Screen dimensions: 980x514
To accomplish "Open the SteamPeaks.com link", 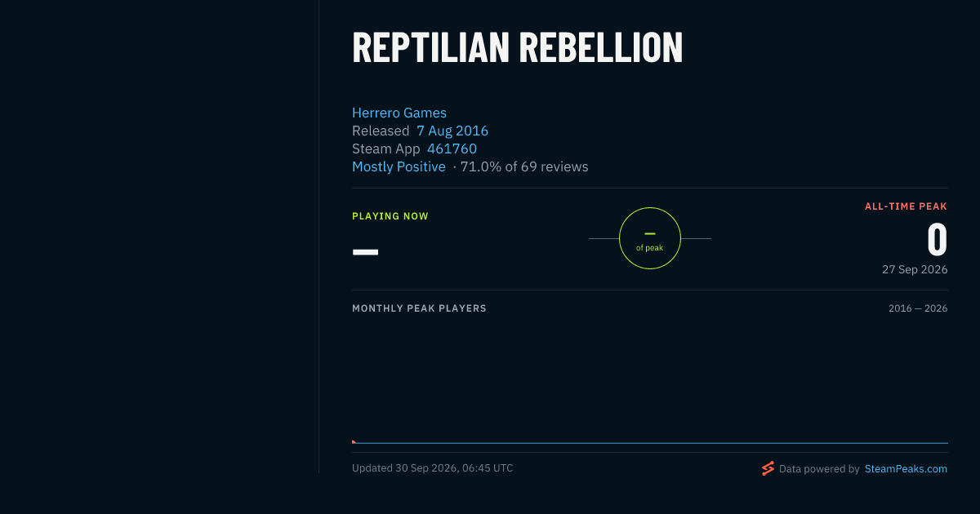I will tap(906, 469).
